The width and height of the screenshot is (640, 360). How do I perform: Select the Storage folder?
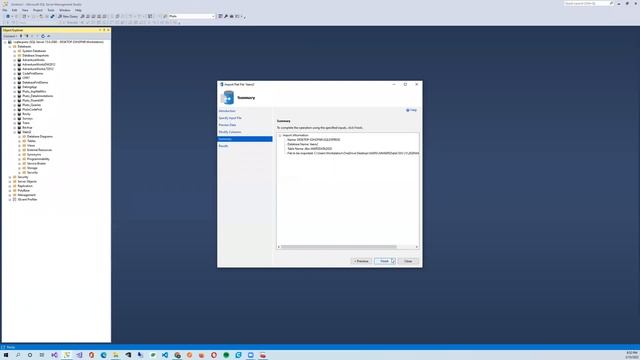(x=32, y=168)
